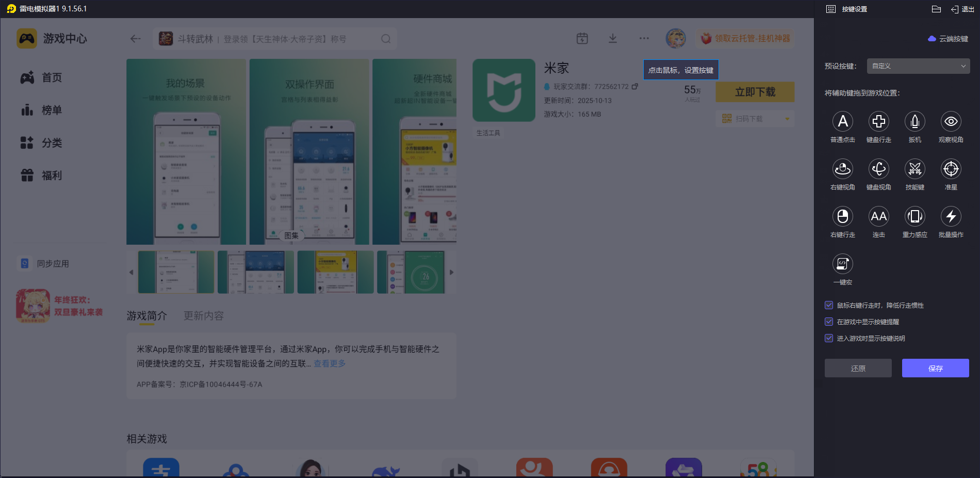Click the 米家 app logo

pyautogui.click(x=504, y=90)
